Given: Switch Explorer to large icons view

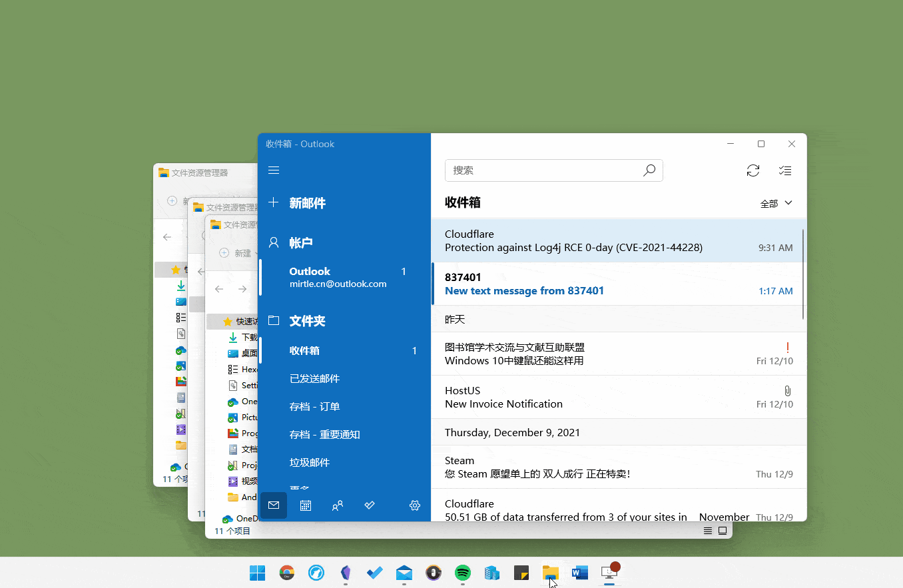Looking at the screenshot, I should coord(723,531).
